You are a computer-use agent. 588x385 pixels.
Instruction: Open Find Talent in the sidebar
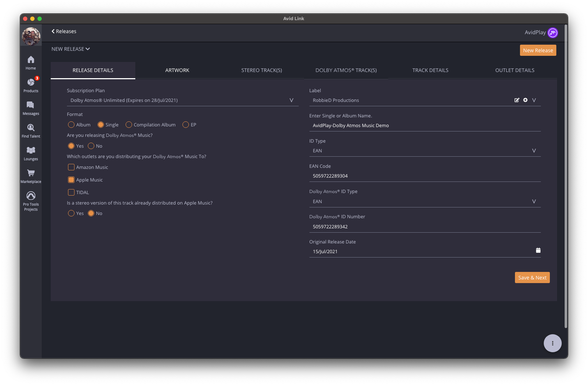[31, 131]
